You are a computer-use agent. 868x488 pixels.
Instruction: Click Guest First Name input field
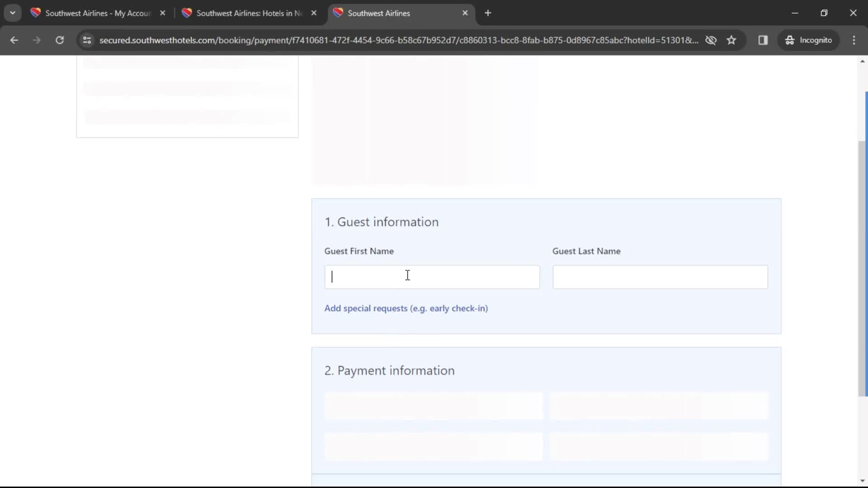pos(432,277)
